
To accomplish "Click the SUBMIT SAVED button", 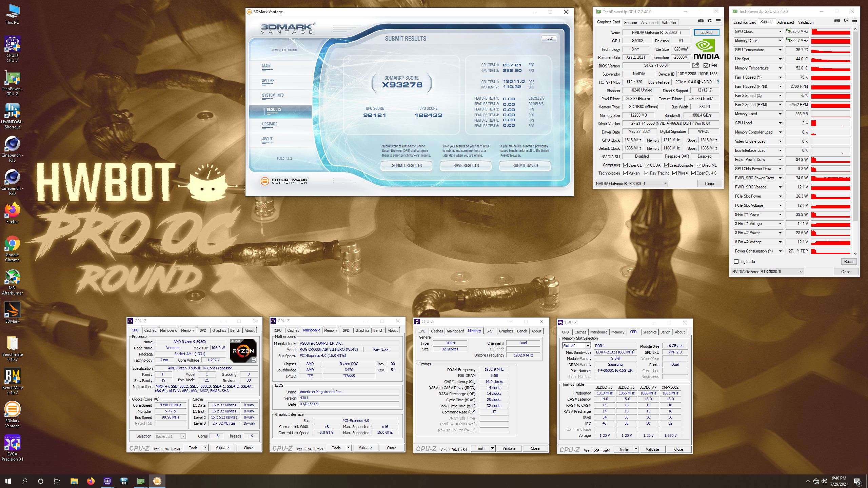I will 525,165.
